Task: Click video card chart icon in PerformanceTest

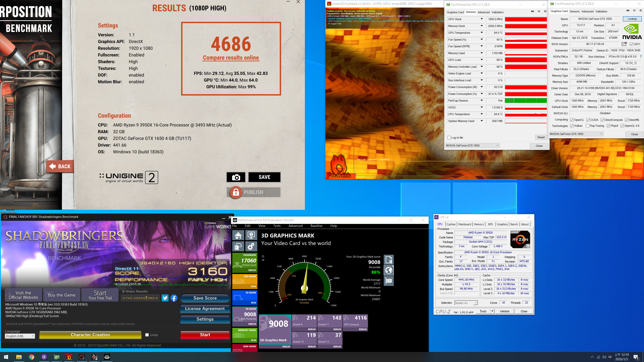Action: click(389, 281)
